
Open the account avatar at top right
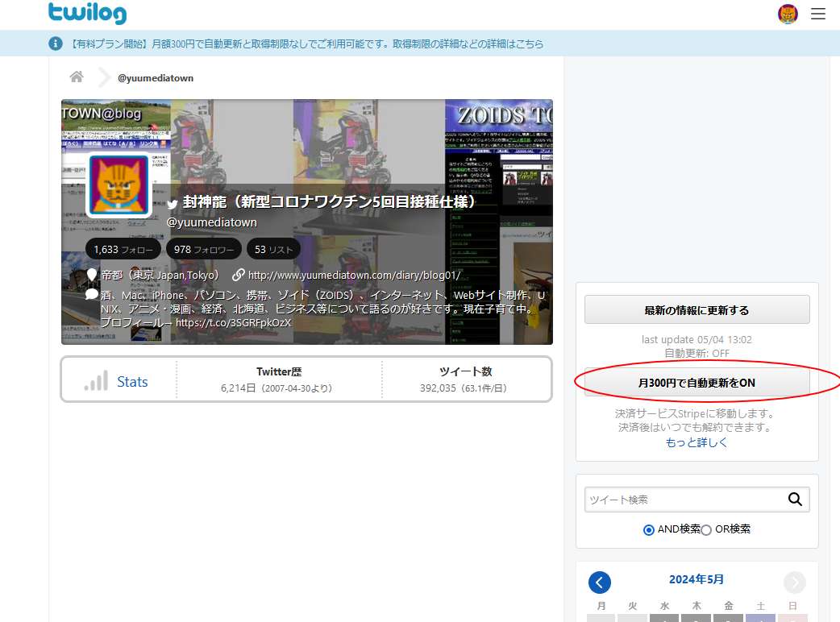click(788, 14)
